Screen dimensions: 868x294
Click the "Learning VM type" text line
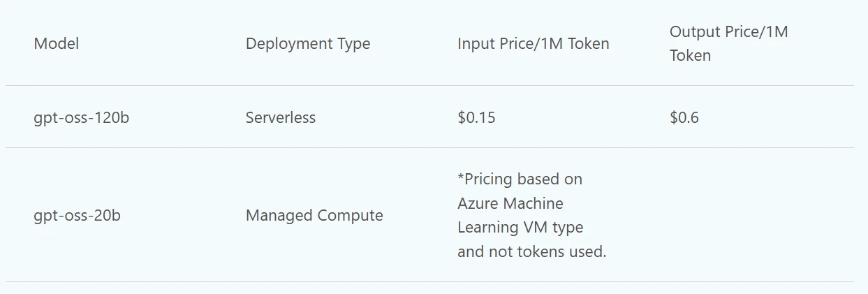click(520, 228)
